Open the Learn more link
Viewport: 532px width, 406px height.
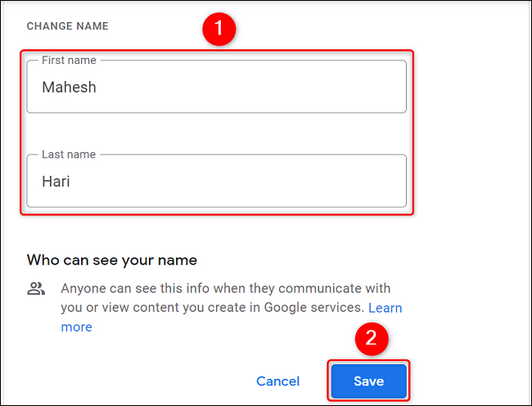pos(385,308)
